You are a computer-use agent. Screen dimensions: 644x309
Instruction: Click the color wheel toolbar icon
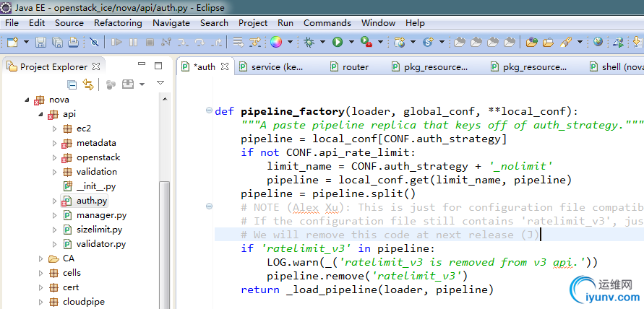pyautogui.click(x=276, y=42)
